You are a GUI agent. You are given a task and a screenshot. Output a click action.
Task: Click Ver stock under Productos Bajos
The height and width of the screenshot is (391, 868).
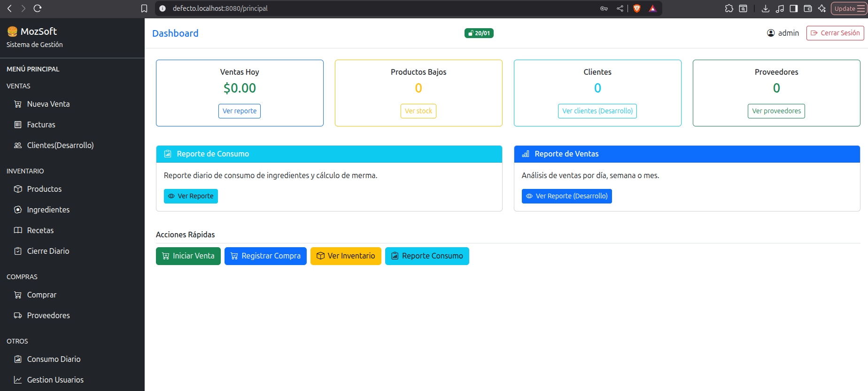pyautogui.click(x=418, y=111)
